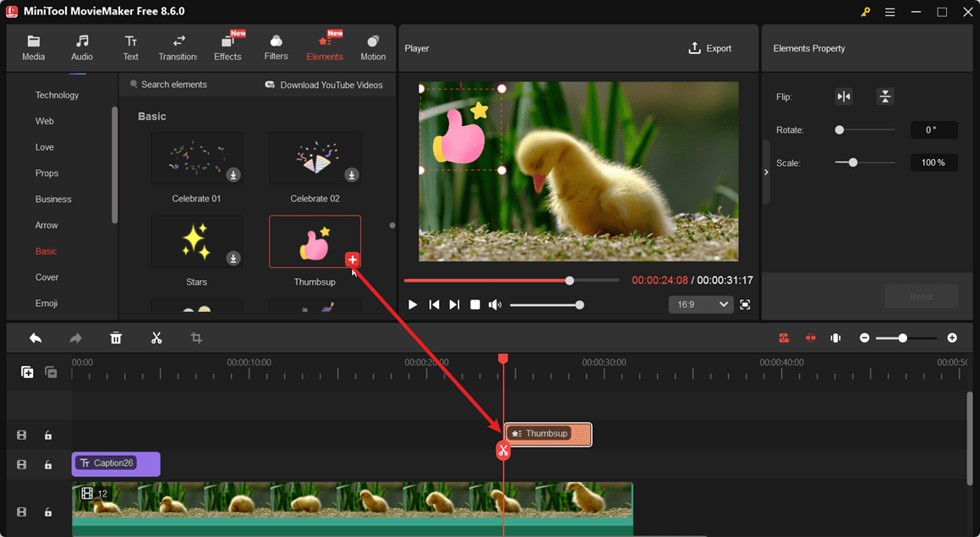Adjust the player volume slider
Screen dimensions: 980x537
[x=547, y=305]
